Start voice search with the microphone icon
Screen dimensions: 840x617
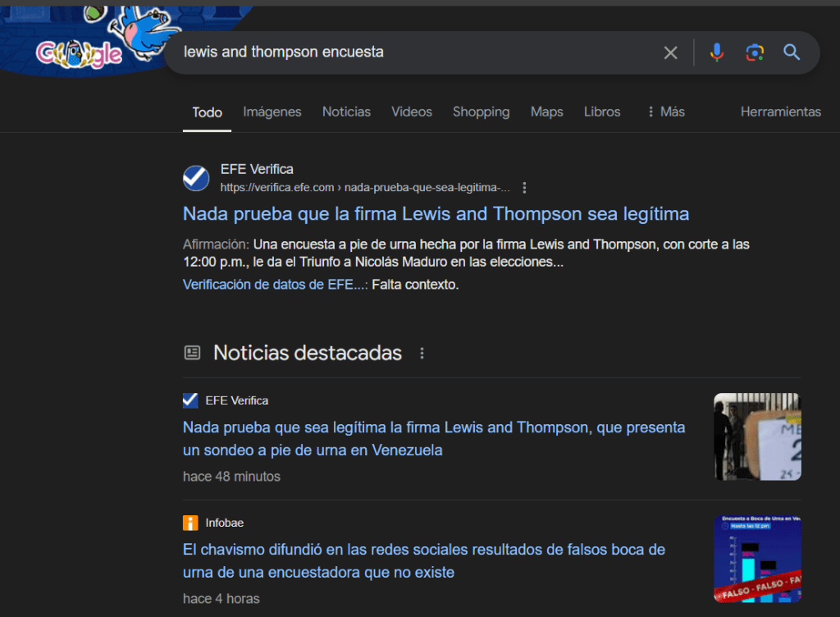tap(716, 53)
